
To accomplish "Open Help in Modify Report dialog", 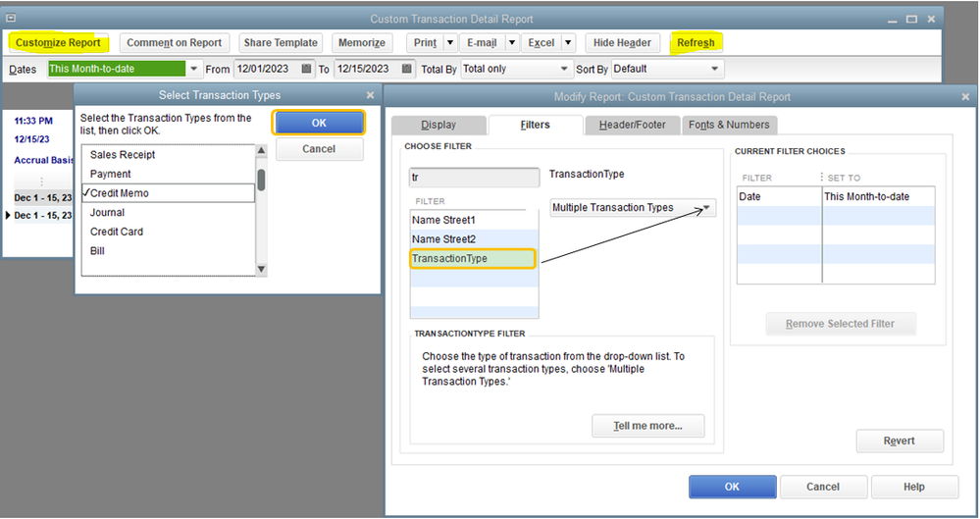I will tap(914, 487).
